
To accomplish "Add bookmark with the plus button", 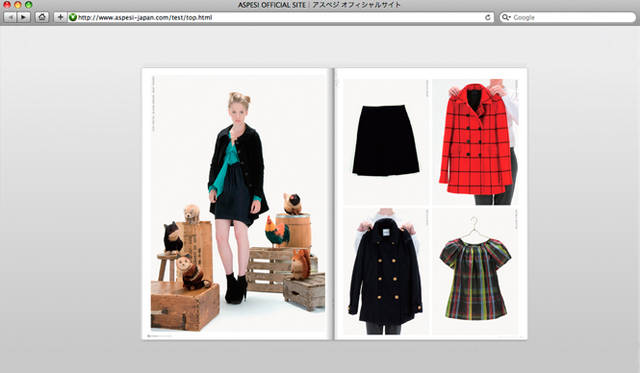I will coord(60,17).
